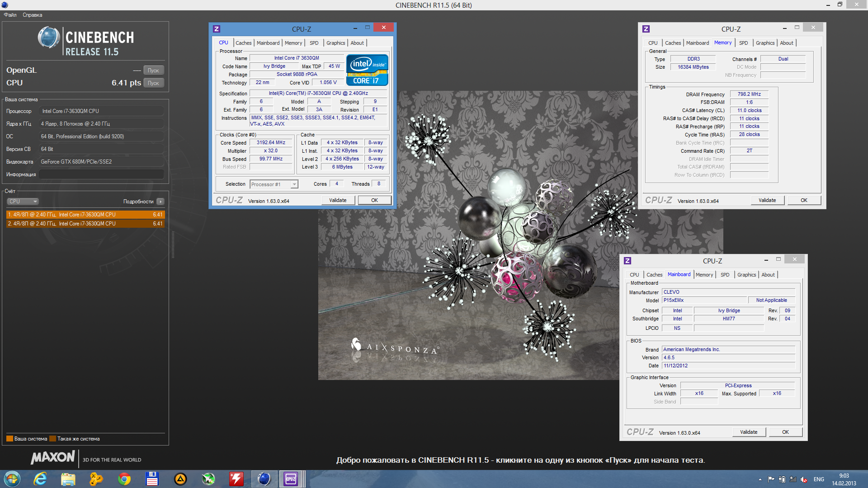Select ranking row 1 Intel Core i7-3630QM
This screenshot has width=868, height=488.
85,215
